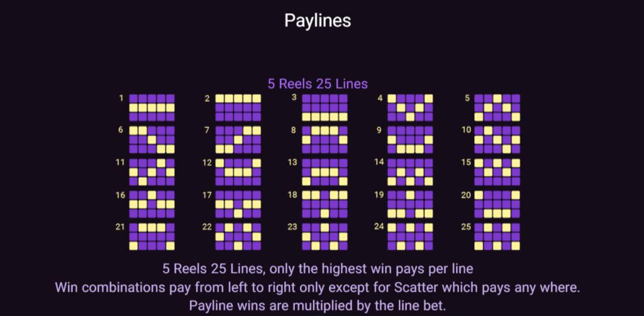This screenshot has height=316, width=644.
Task: Select the payline 19 grid
Action: [411, 204]
